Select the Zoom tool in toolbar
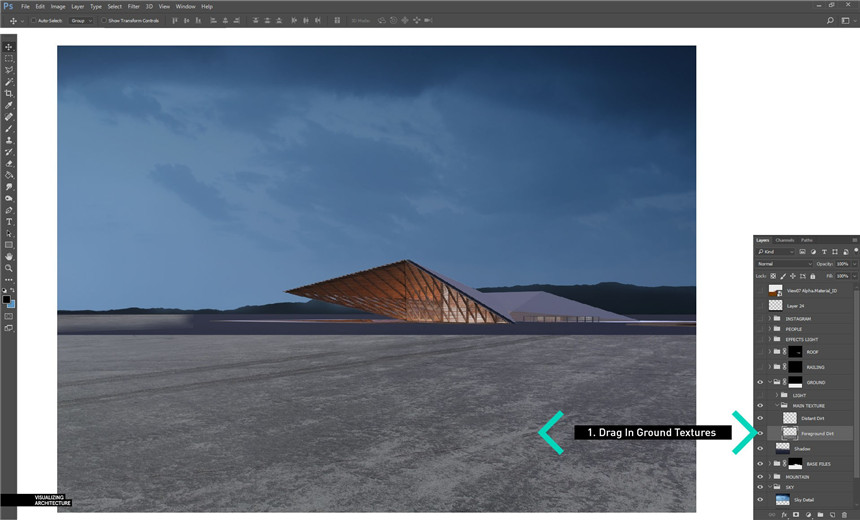860x520 pixels. pos(9,268)
